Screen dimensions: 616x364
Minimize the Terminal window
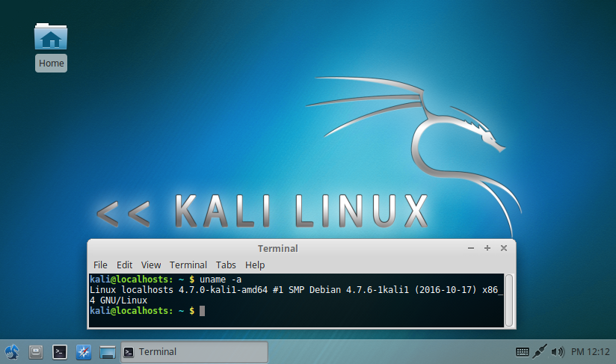[471, 248]
